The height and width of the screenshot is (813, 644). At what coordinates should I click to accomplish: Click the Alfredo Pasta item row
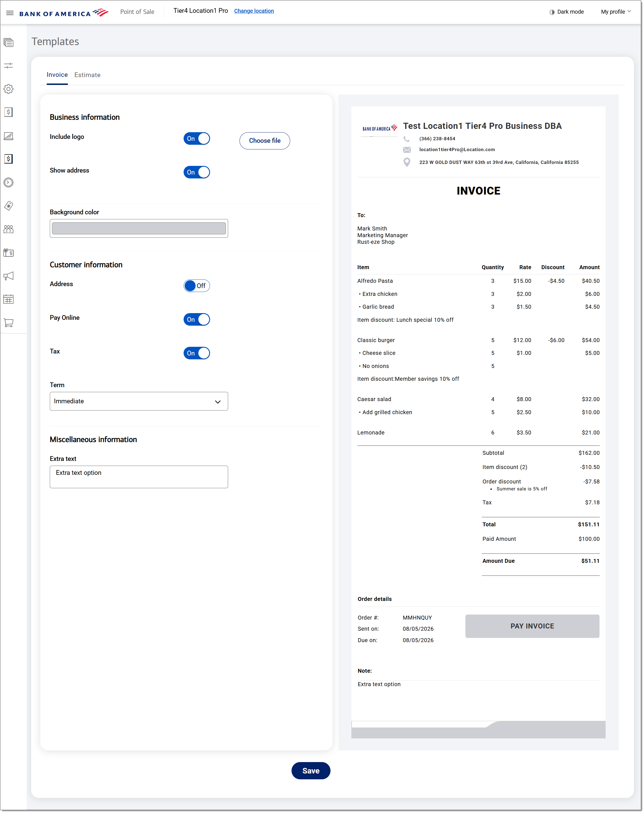[x=478, y=281]
